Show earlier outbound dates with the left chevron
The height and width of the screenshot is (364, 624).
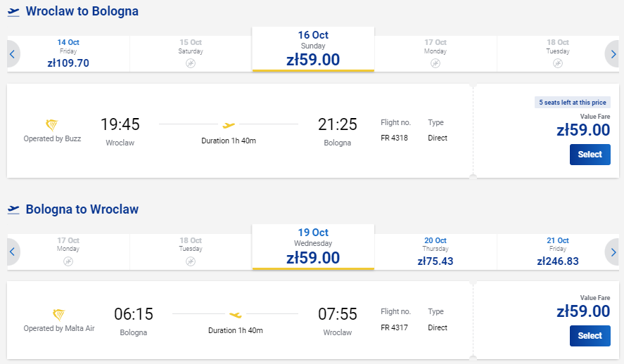(13, 54)
